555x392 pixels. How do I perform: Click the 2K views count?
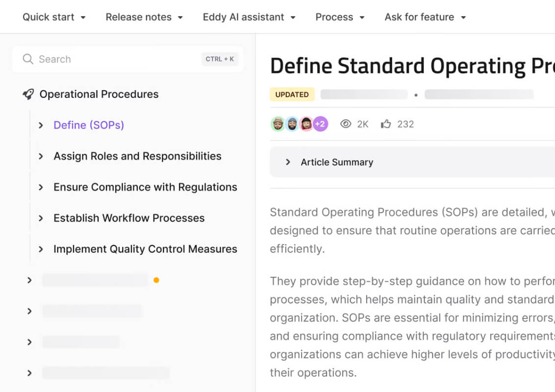363,124
